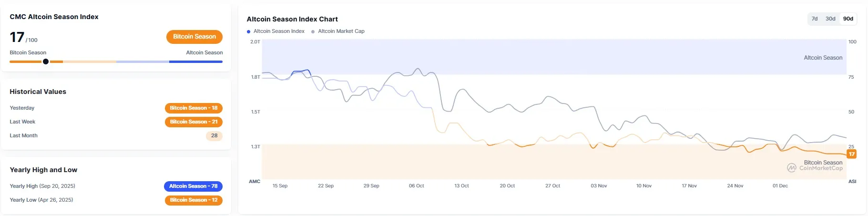The height and width of the screenshot is (216, 868).
Task: Click Last Week's Bitcoin Season 21 badge
Action: (194, 122)
